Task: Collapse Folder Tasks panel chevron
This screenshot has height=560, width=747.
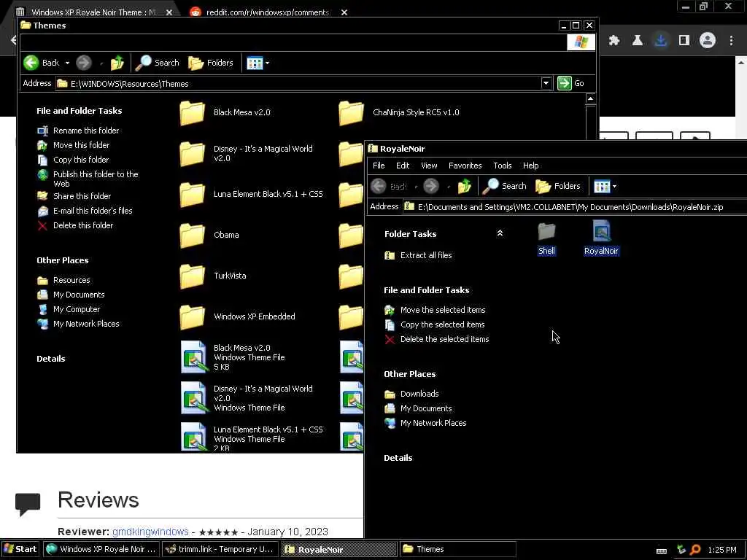Action: tap(500, 233)
